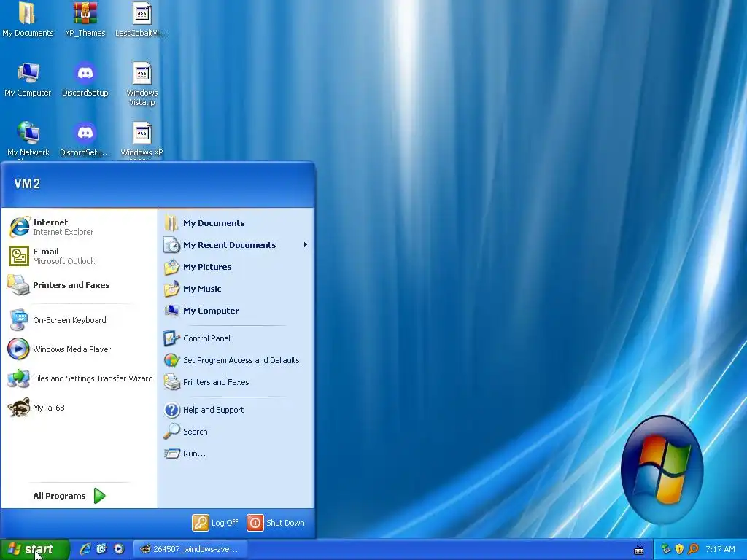Click the 7:17 AM clock

(720, 549)
